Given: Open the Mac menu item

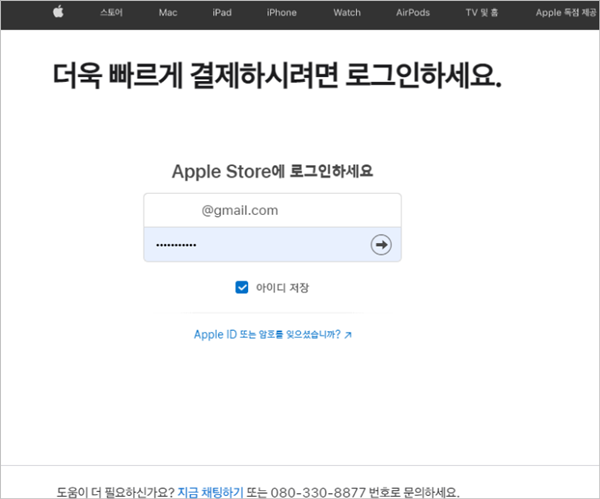Looking at the screenshot, I should click(168, 13).
